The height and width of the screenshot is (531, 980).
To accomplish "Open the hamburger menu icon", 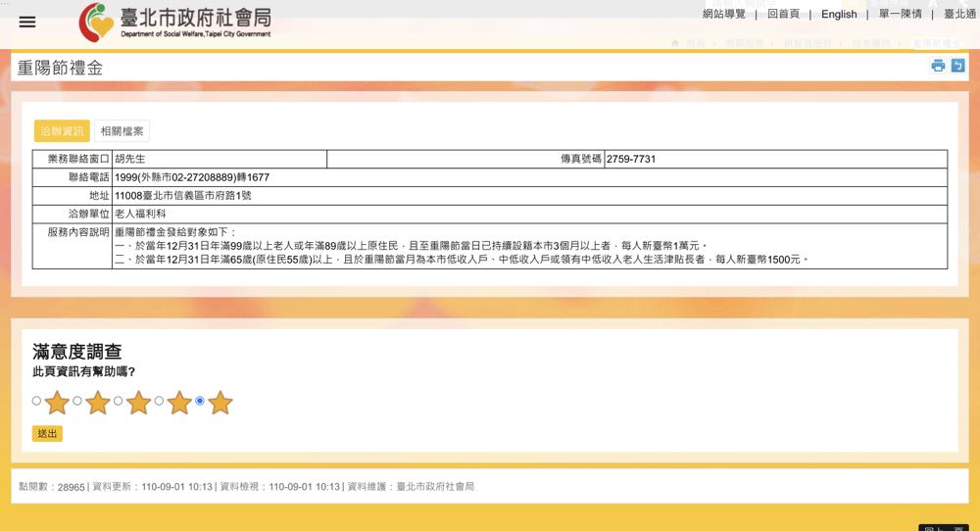I will [x=26, y=22].
